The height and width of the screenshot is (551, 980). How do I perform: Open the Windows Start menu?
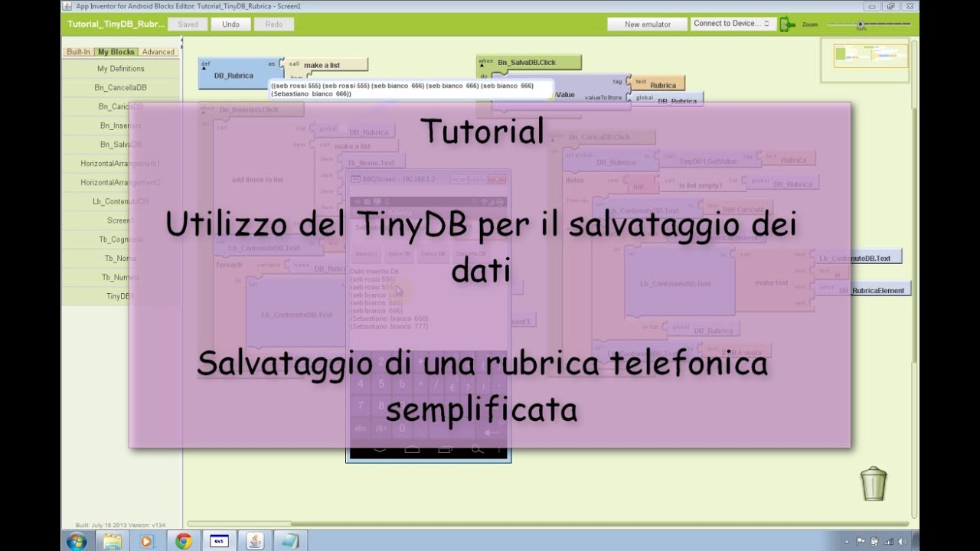[77, 541]
